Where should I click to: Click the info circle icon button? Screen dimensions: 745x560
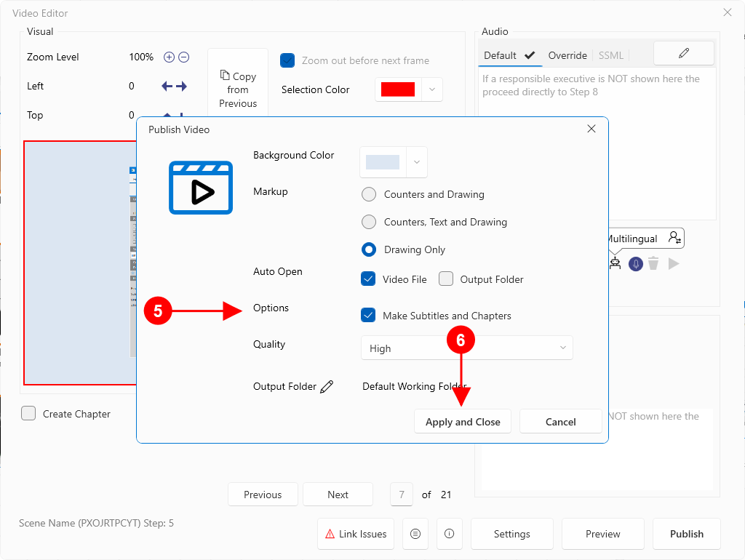[450, 534]
